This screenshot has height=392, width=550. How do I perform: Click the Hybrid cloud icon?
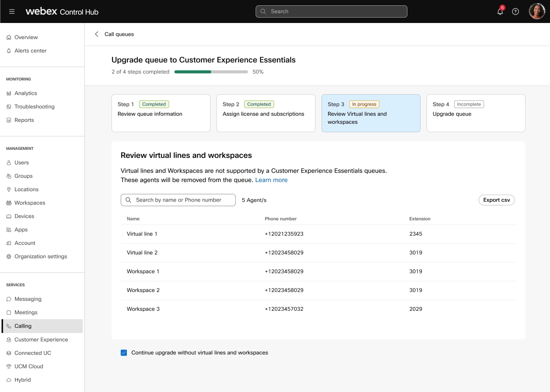[x=9, y=380]
